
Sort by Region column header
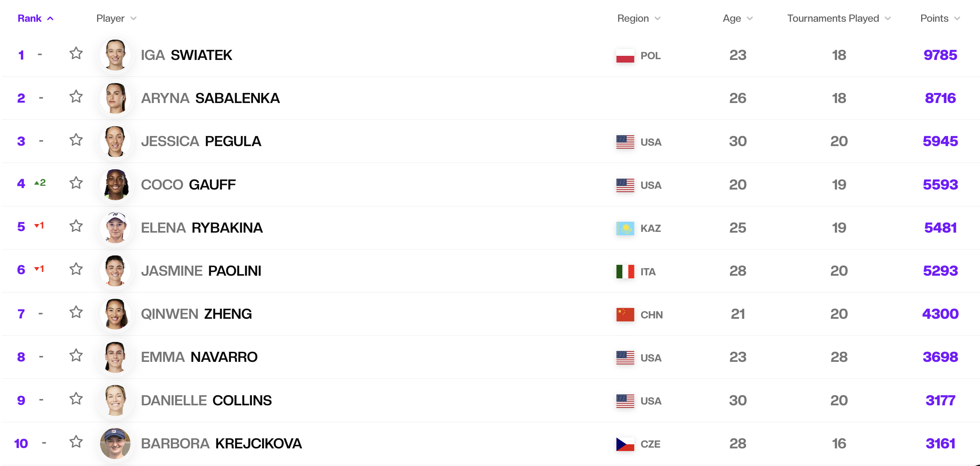(639, 18)
